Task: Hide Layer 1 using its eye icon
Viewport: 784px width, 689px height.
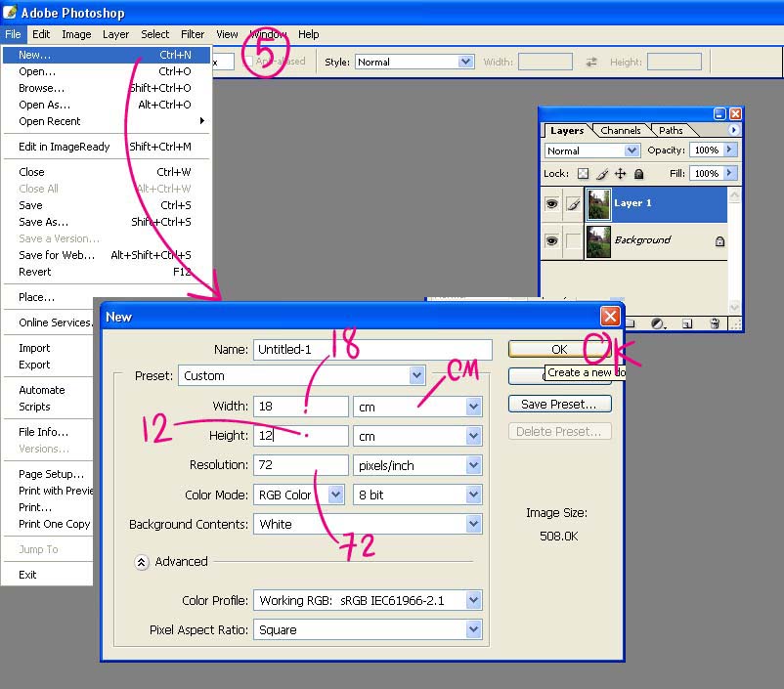Action: pyautogui.click(x=551, y=203)
